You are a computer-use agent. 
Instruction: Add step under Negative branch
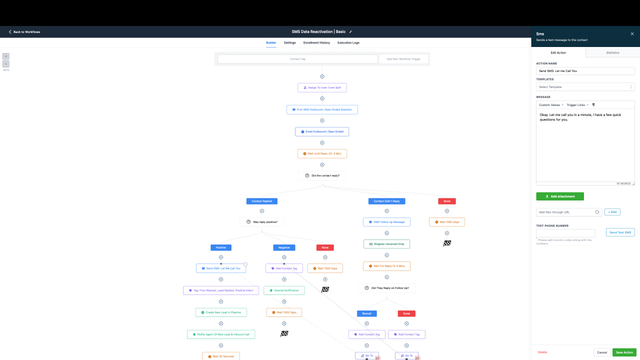[x=284, y=258]
